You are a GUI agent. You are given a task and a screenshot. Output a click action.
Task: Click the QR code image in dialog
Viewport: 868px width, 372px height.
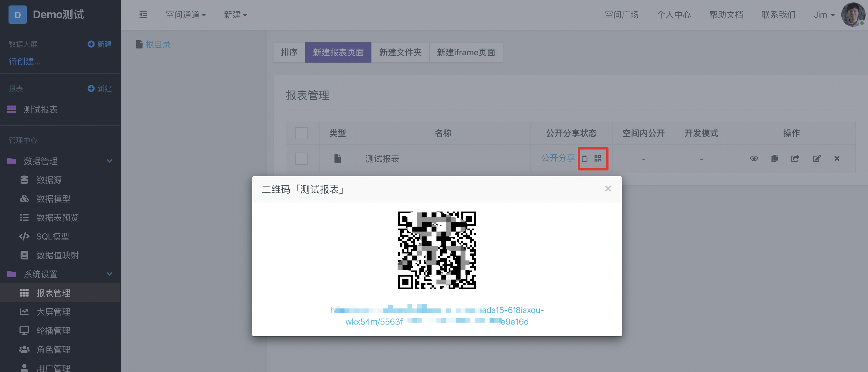click(x=437, y=250)
